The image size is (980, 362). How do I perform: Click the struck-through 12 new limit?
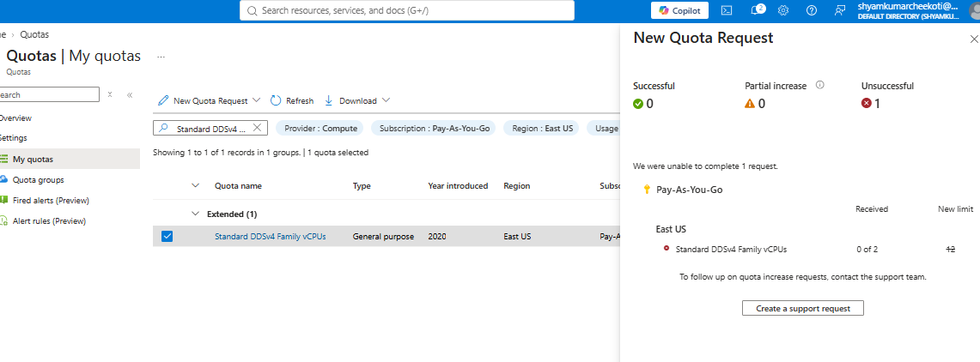point(950,249)
